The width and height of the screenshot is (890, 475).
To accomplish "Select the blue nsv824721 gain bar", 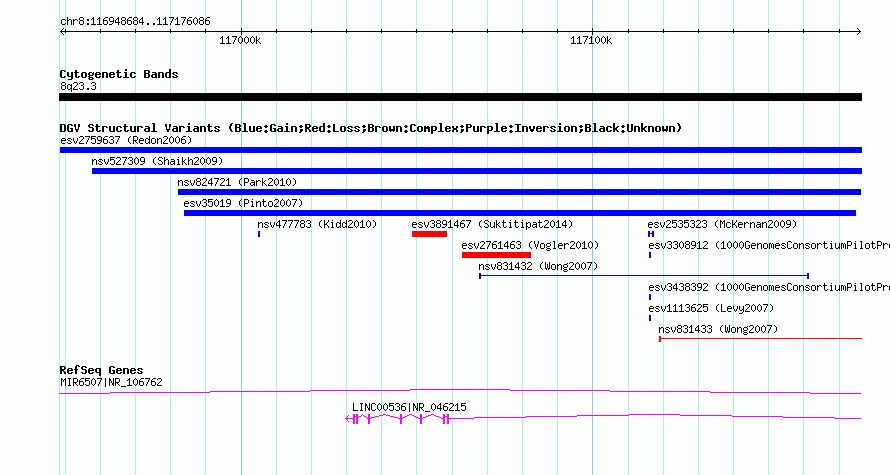I will tap(519, 192).
